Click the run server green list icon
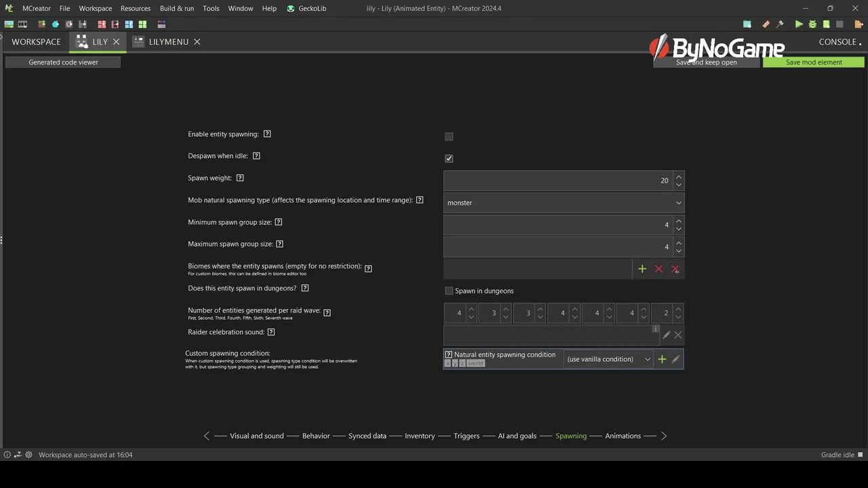The width and height of the screenshot is (868, 488). point(826,24)
